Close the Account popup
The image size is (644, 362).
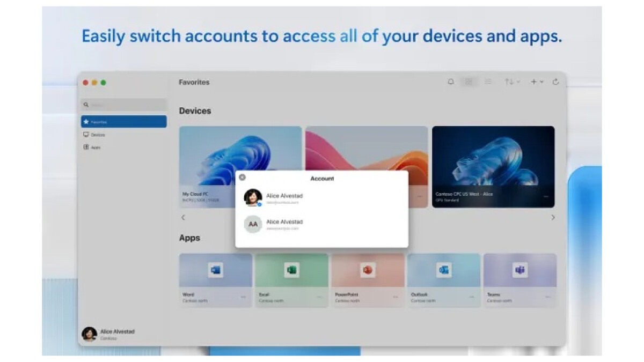pos(242,178)
